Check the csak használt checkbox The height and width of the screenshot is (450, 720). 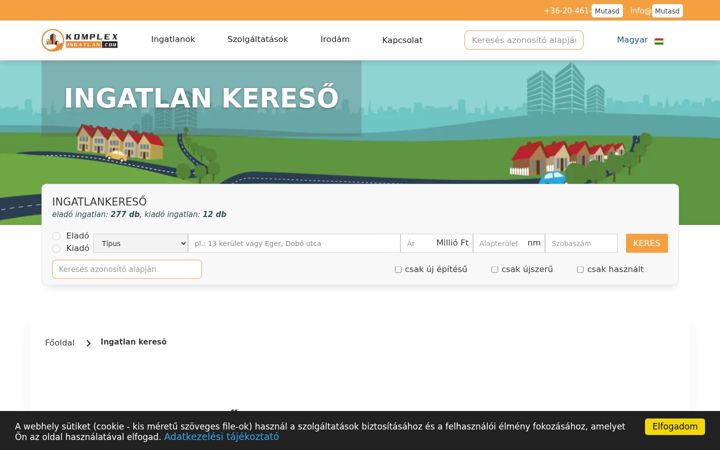580,270
